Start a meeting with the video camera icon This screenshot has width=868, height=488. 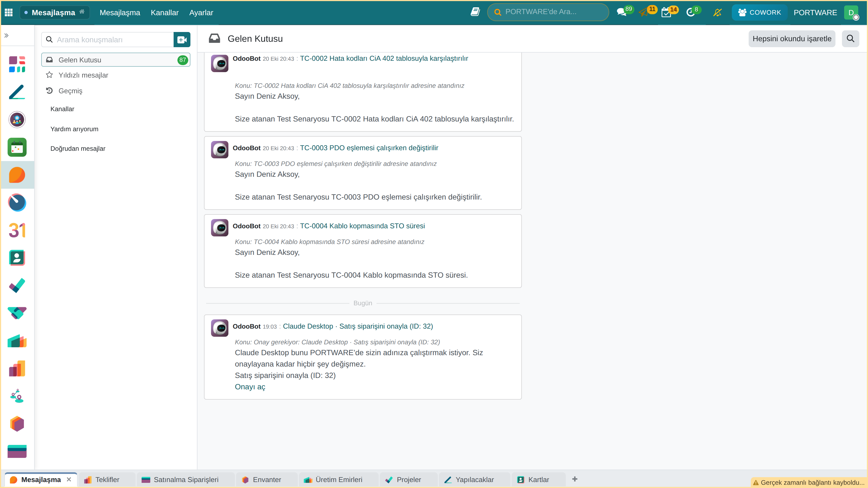(x=182, y=40)
